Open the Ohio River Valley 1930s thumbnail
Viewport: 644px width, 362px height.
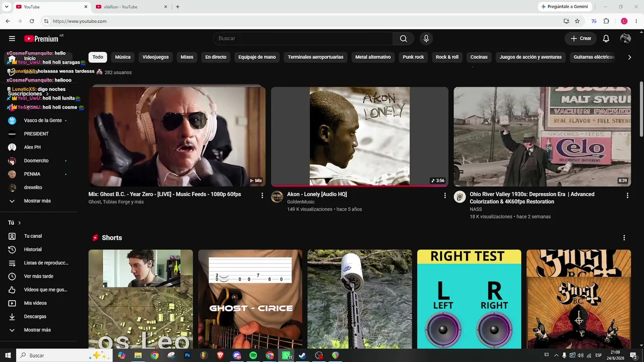click(x=542, y=136)
